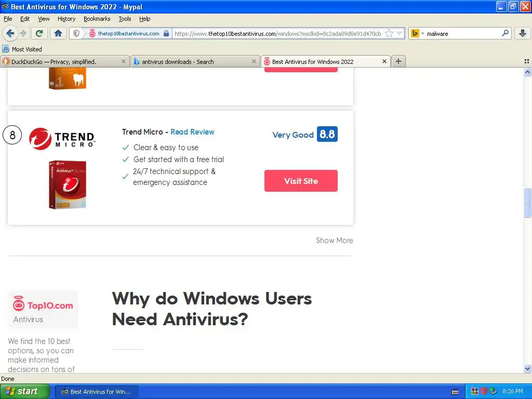
Task: Close the antivirus downloads Search tab
Action: click(x=254, y=61)
